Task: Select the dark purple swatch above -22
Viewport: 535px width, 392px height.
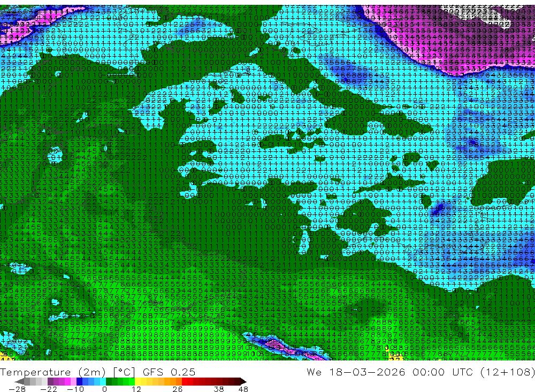Action: click(x=50, y=381)
